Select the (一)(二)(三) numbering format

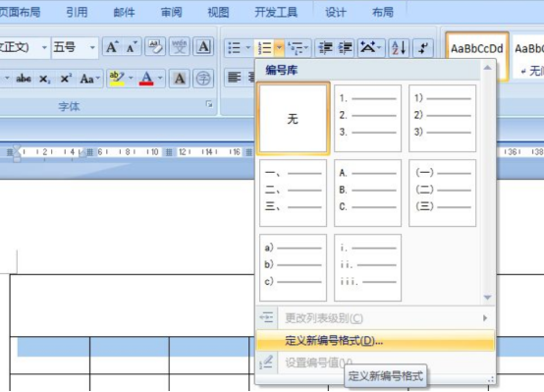442,193
